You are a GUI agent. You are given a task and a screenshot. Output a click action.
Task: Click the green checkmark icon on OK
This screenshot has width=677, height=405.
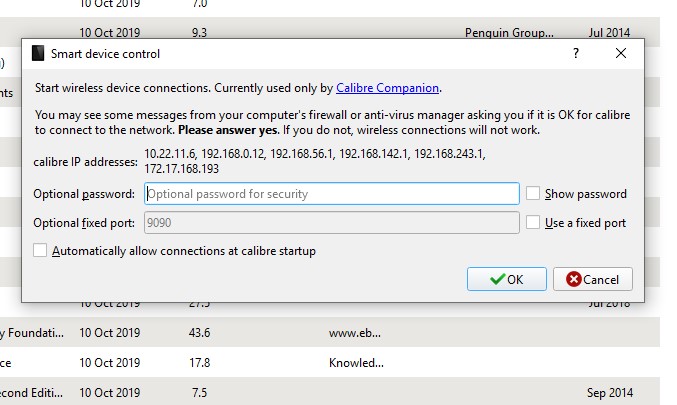(x=497, y=279)
